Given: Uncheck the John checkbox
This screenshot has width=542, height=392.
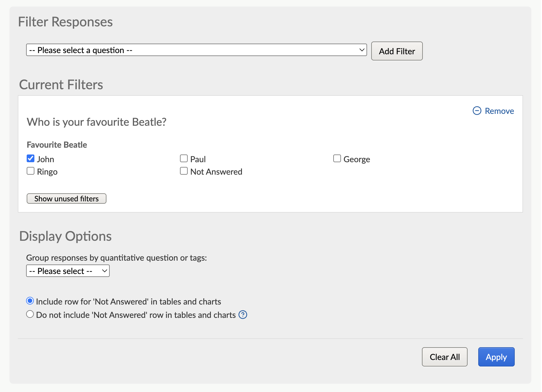Looking at the screenshot, I should click(31, 159).
